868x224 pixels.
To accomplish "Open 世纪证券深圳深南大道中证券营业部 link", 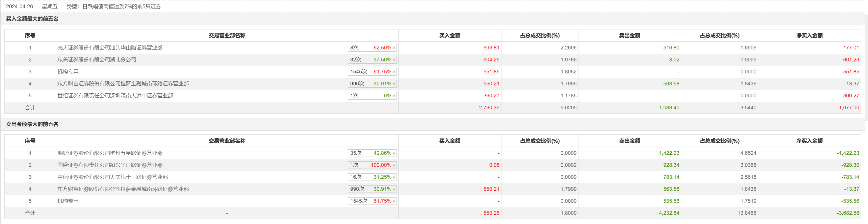I will [115, 96].
